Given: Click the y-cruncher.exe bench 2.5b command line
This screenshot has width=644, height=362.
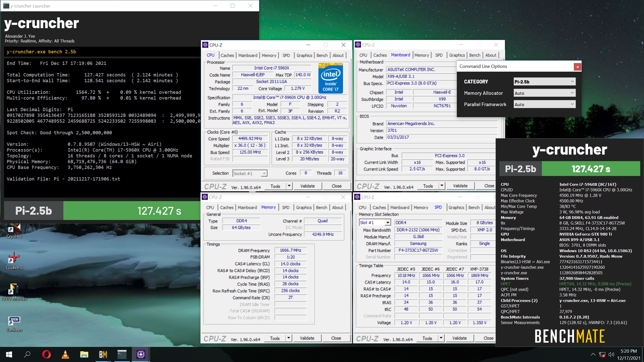Looking at the screenshot, I should point(41,52).
